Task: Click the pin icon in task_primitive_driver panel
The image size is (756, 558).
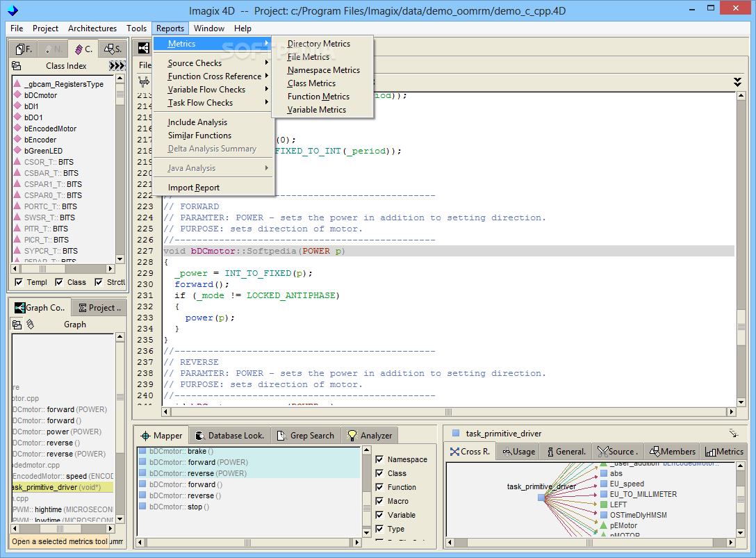Action: pos(733,433)
